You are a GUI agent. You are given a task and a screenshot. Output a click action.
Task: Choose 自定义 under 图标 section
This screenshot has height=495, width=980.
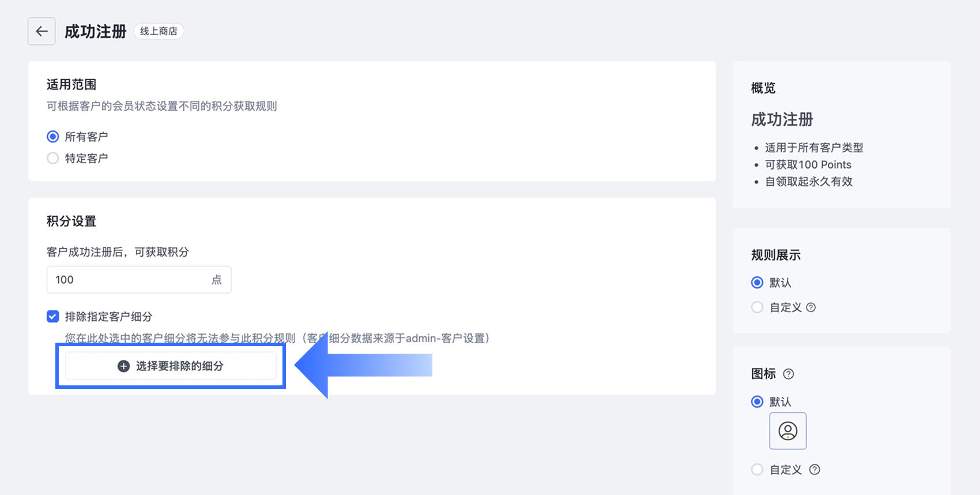tap(757, 470)
